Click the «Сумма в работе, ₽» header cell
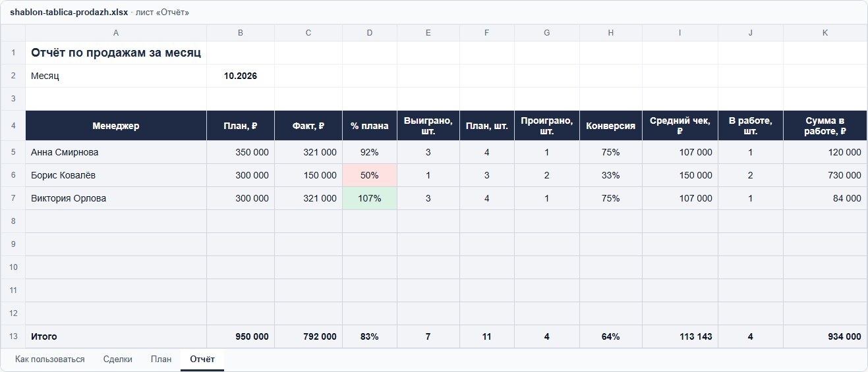 pyautogui.click(x=825, y=126)
